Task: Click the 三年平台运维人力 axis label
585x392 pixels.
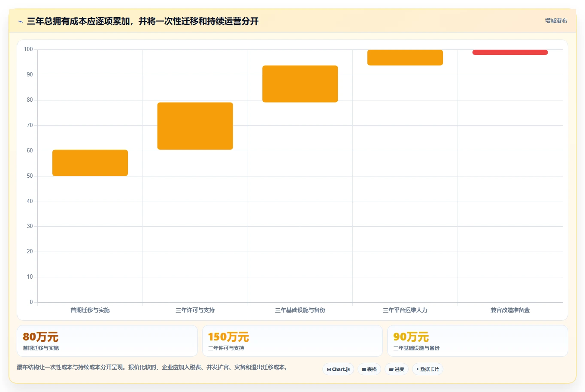Action: [405, 310]
